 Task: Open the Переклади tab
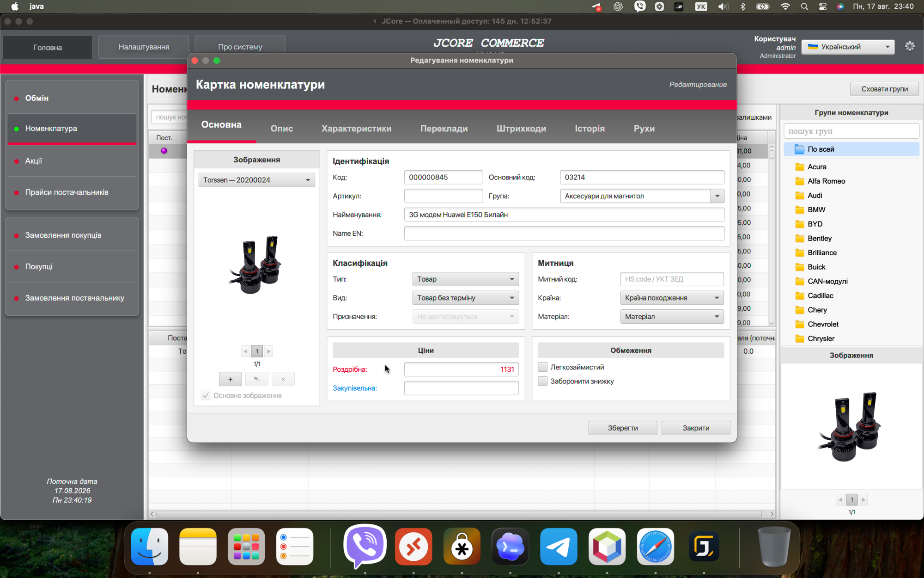click(x=444, y=129)
